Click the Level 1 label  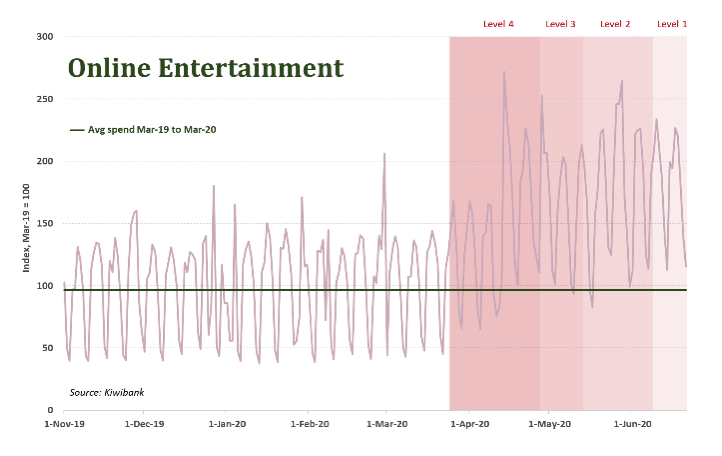click(x=671, y=23)
